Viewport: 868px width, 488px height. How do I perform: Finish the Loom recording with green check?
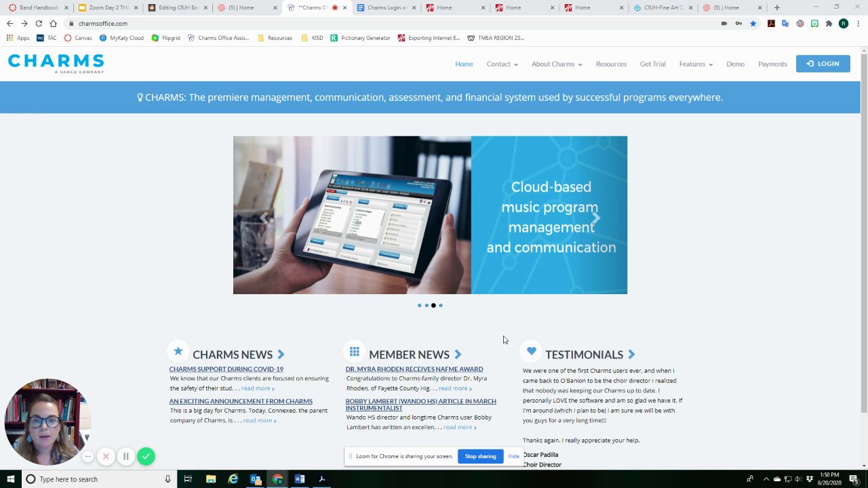coord(146,456)
